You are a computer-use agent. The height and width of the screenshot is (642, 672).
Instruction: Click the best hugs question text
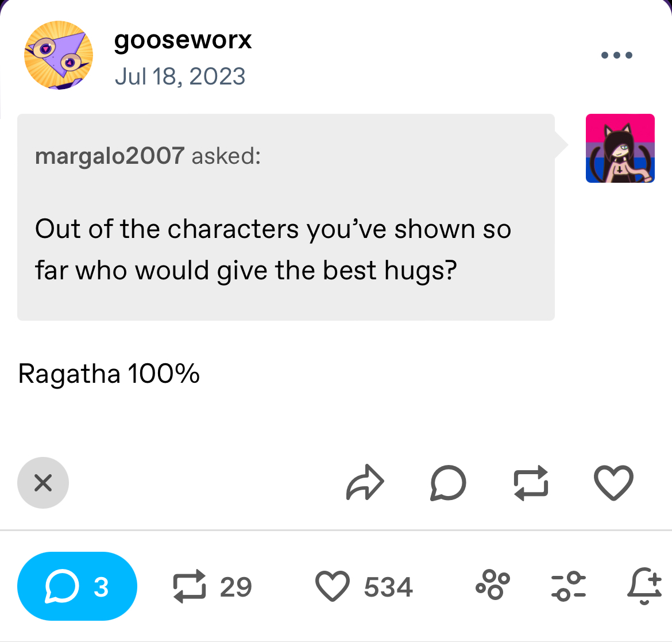(273, 249)
